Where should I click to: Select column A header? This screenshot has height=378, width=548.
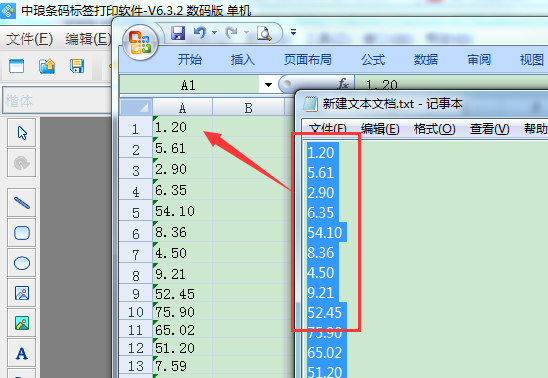(182, 108)
